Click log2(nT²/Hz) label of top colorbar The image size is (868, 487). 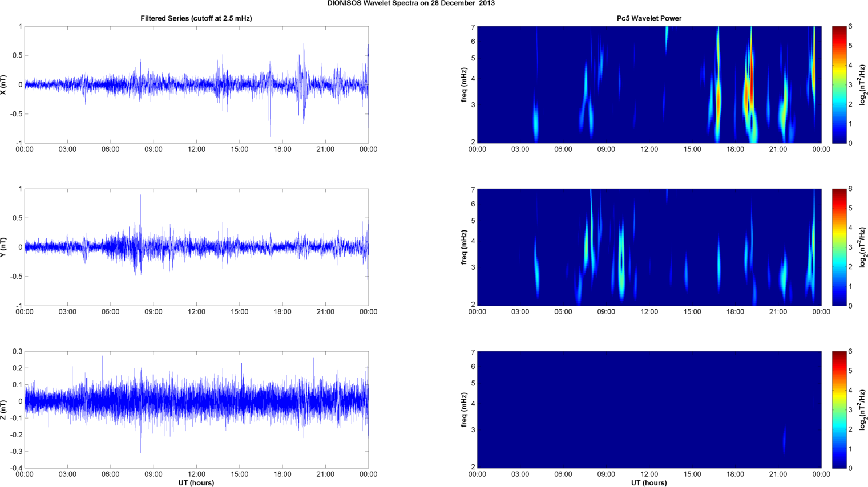(x=863, y=85)
